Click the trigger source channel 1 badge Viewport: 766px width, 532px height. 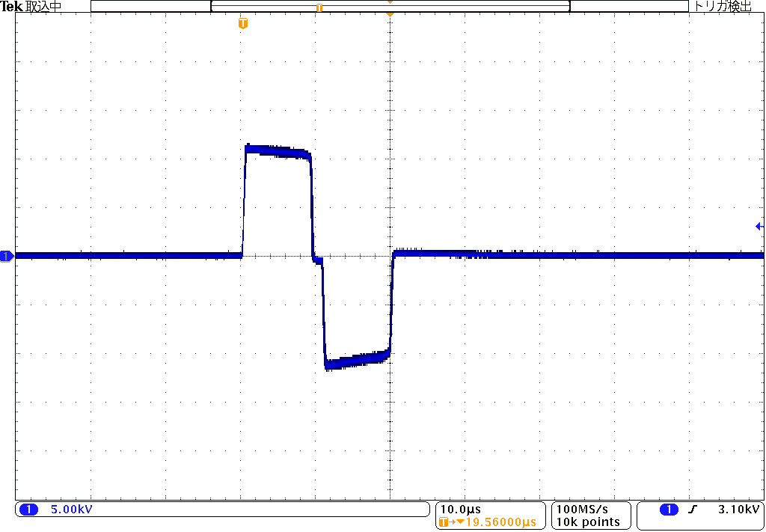(669, 510)
